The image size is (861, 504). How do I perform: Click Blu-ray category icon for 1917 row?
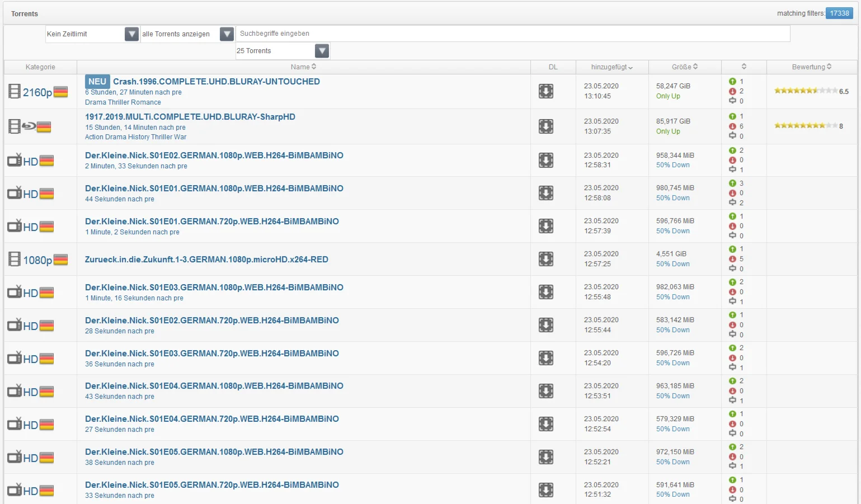(x=30, y=127)
